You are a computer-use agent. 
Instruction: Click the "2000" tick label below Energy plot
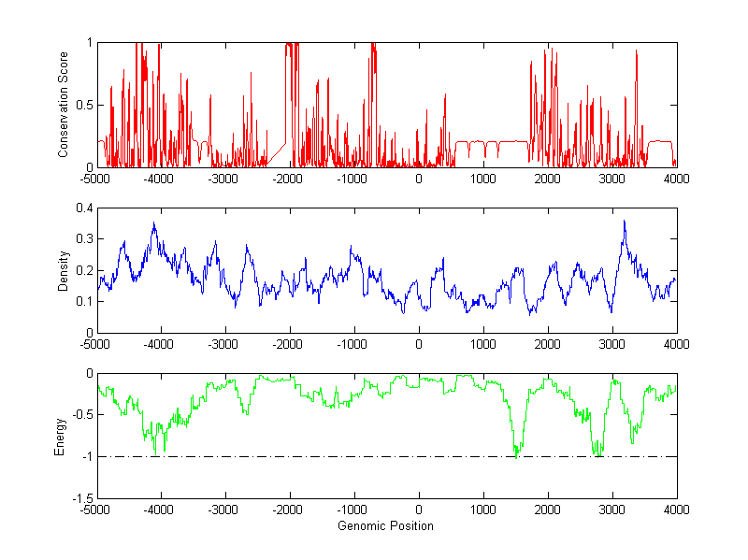[547, 510]
